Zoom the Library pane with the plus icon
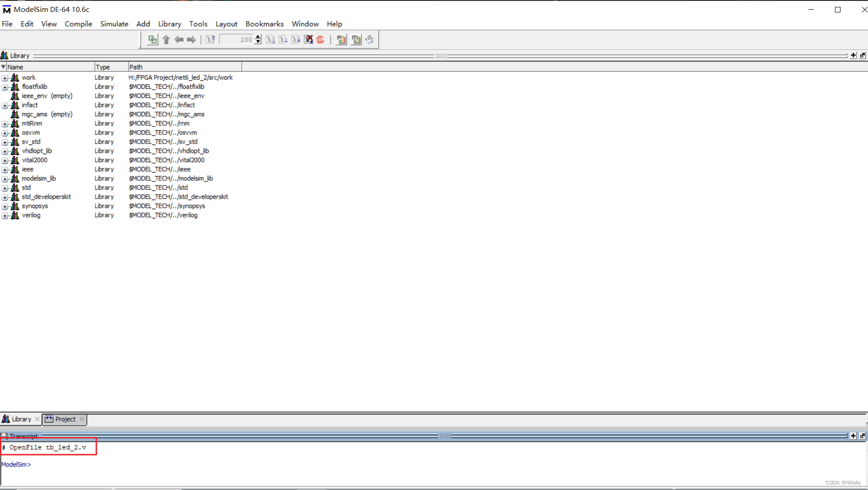Screen dimensions: 868x490 (853, 56)
